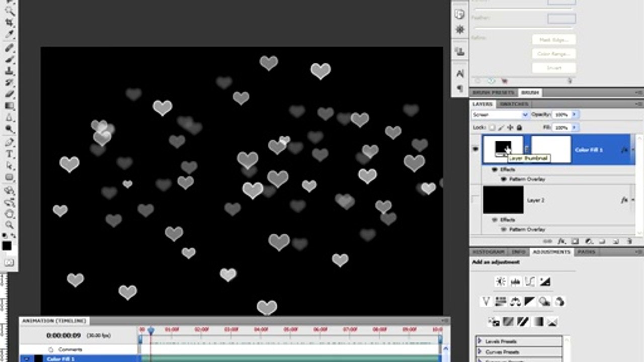Add a Posterize adjustment
The height and width of the screenshot is (362, 644).
coord(508,321)
